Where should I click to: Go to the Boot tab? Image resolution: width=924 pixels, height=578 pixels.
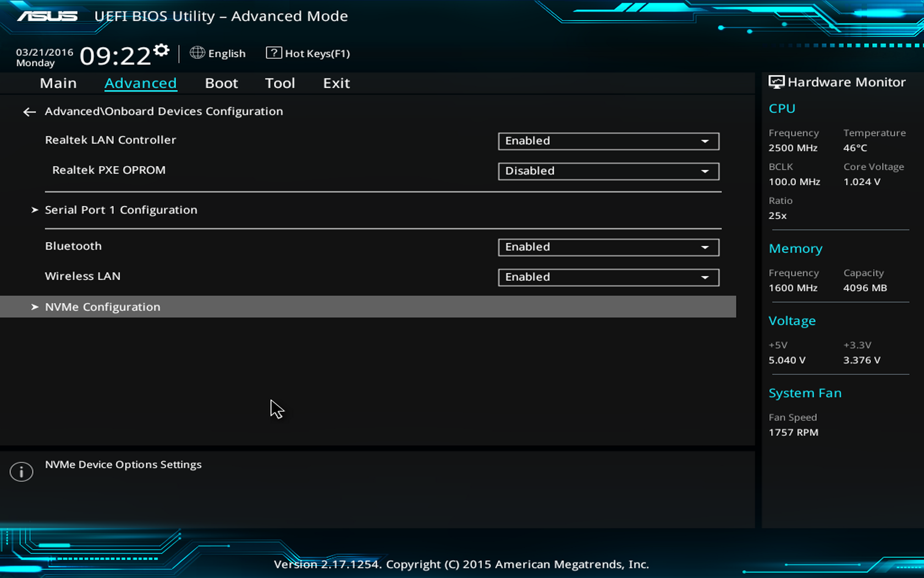point(222,83)
